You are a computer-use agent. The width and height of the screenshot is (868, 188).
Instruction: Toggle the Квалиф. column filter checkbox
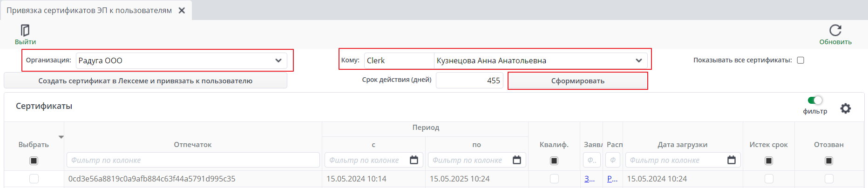tap(554, 161)
